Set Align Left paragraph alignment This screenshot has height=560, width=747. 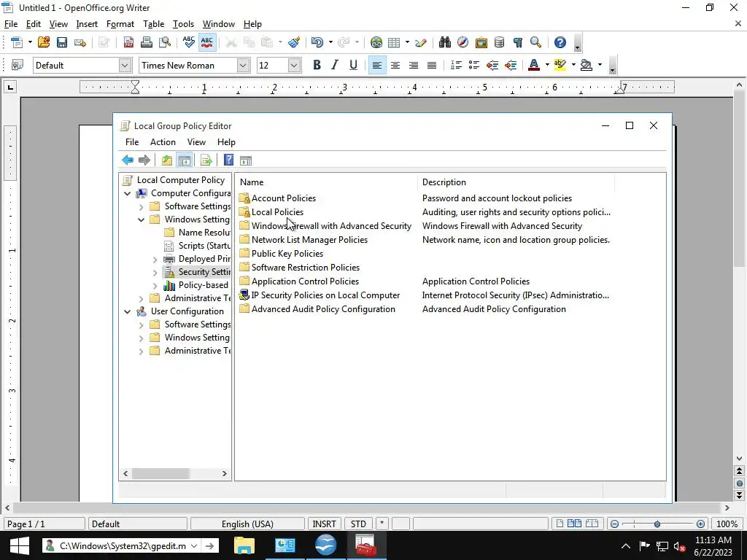377,65
